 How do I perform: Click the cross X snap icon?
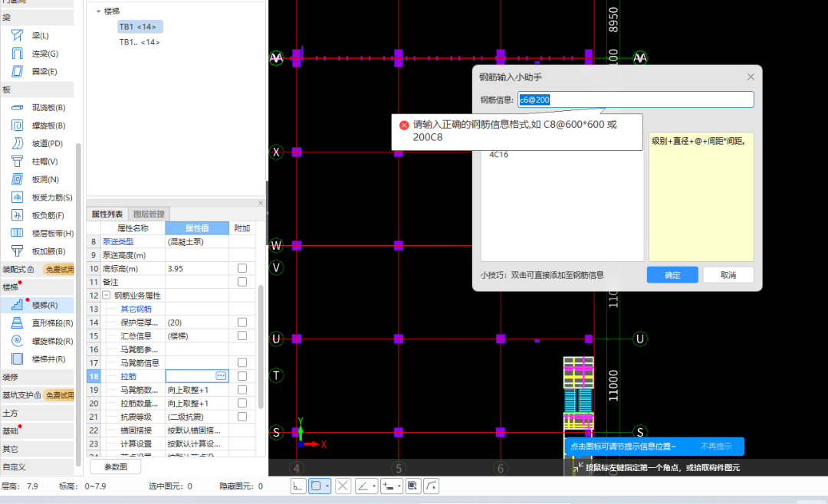(x=343, y=486)
